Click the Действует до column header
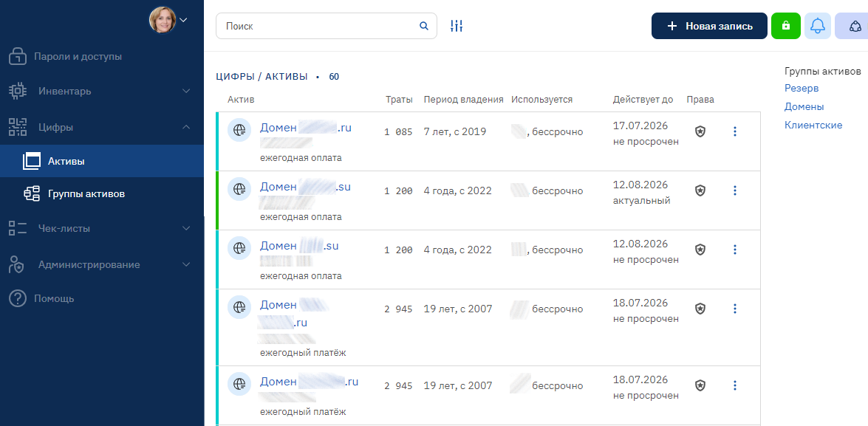Image resolution: width=868 pixels, height=426 pixels. (x=643, y=100)
